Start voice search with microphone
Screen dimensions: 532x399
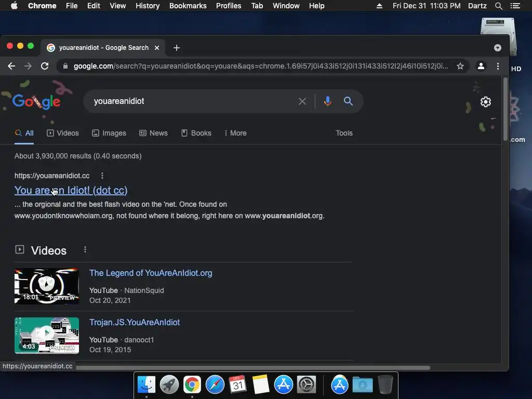327,101
